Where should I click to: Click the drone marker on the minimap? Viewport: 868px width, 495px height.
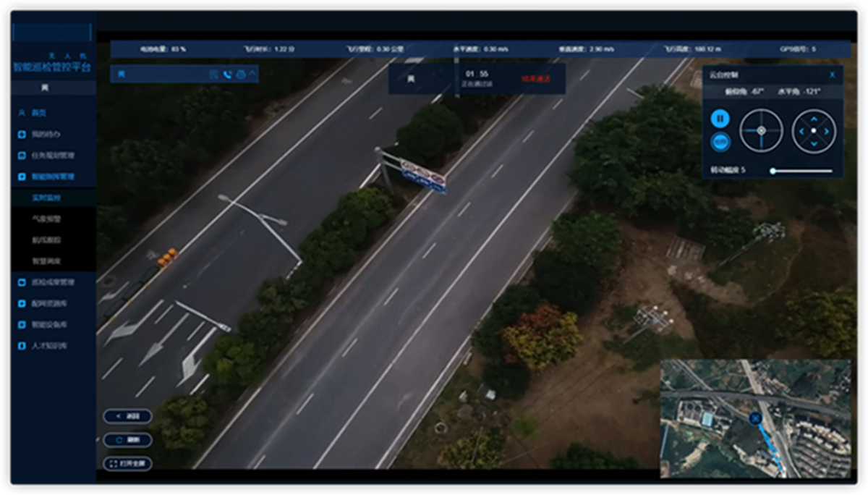click(755, 418)
